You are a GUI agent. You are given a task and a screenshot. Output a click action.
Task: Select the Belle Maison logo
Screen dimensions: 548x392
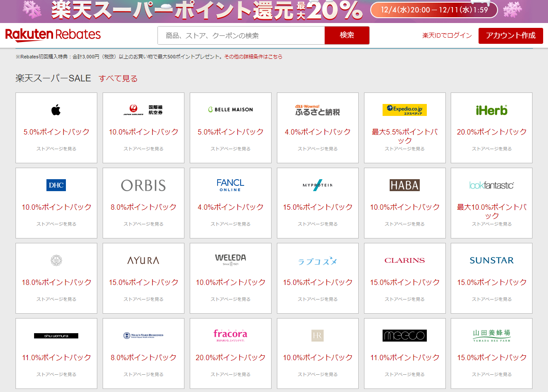click(230, 110)
